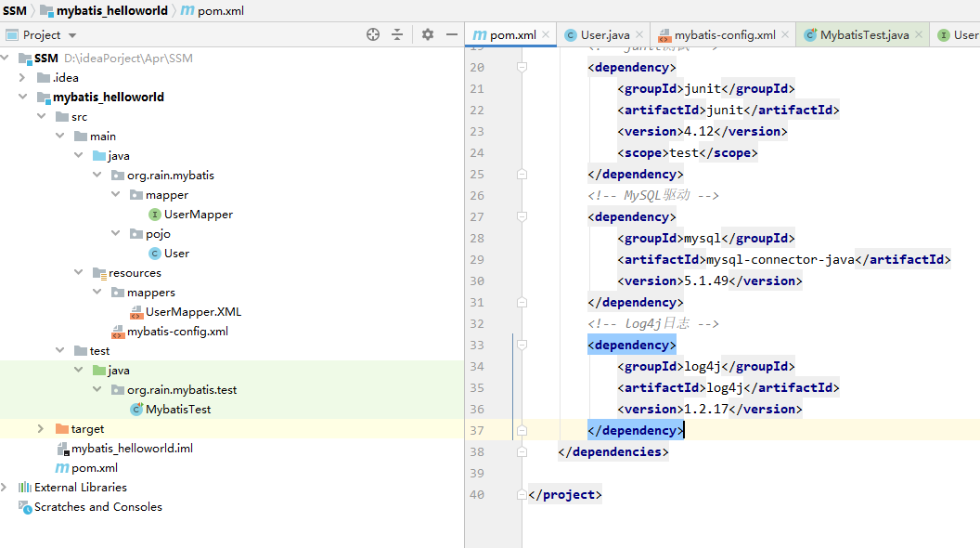The height and width of the screenshot is (548, 980).
Task: Collapse the org.rain.mybatis package
Action: coord(97,176)
